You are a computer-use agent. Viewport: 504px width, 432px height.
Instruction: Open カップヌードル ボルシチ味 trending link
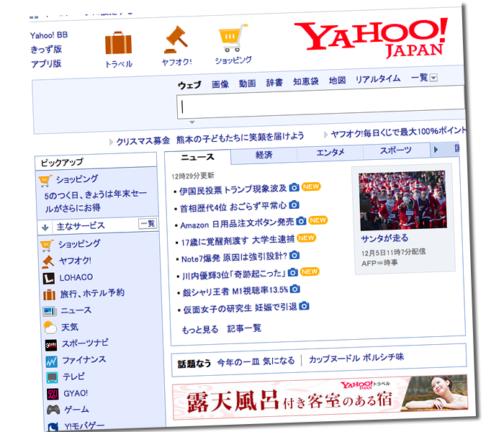click(x=356, y=358)
